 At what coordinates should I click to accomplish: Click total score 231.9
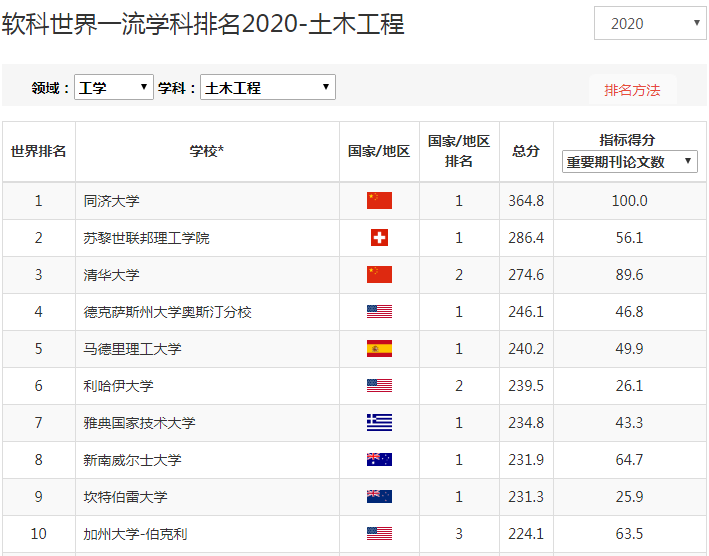click(526, 460)
